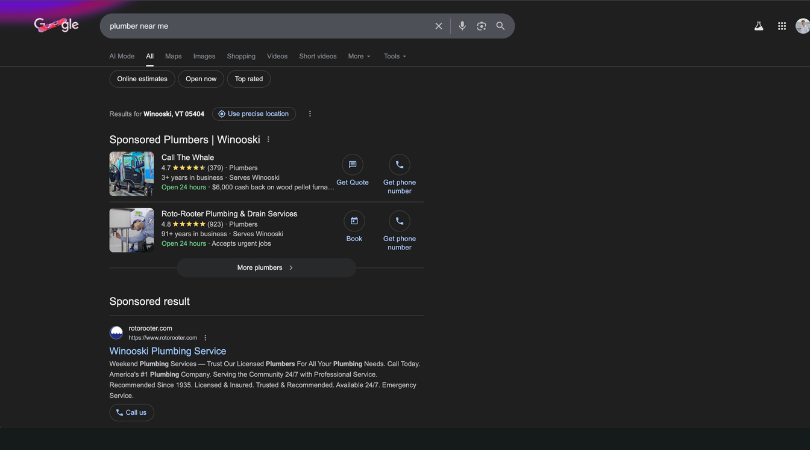Image resolution: width=810 pixels, height=450 pixels.
Task: Click Book icon for Roto-Rooter
Action: [x=354, y=221]
